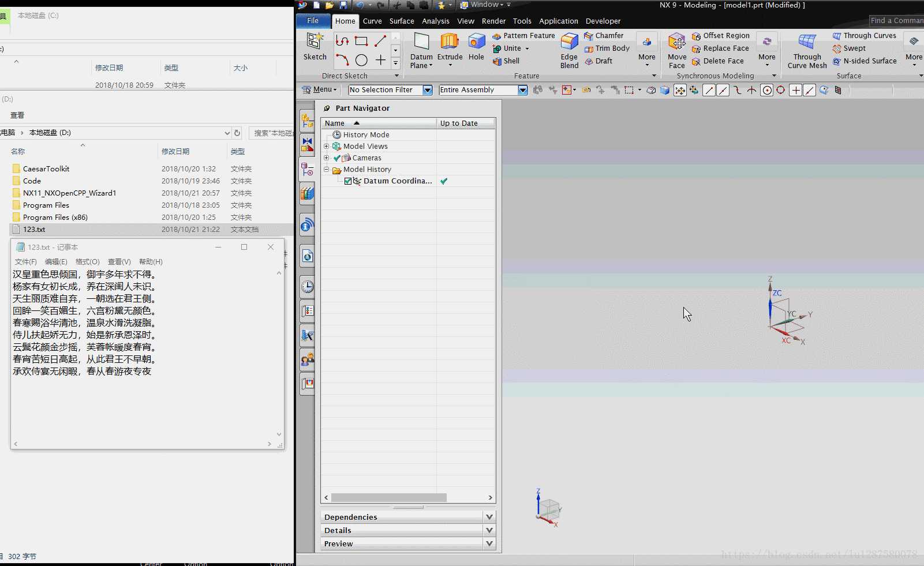Open the History clock sidebar tab
924x566 pixels.
pyautogui.click(x=307, y=286)
